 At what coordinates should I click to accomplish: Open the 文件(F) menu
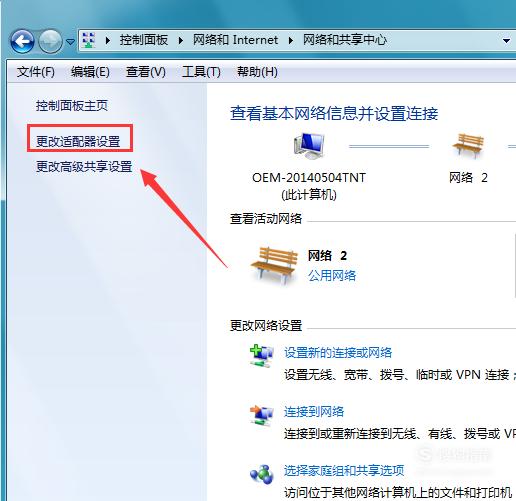pyautogui.click(x=36, y=72)
